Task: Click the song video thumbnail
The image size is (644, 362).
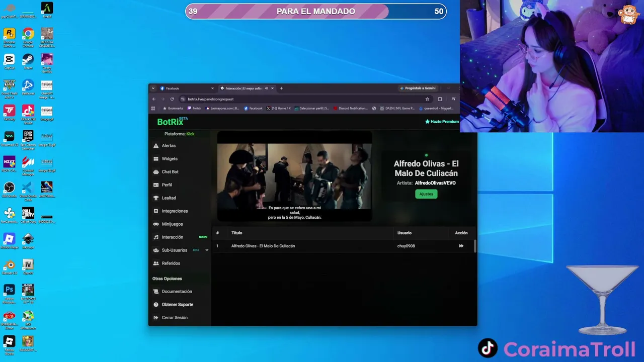Action: click(294, 176)
